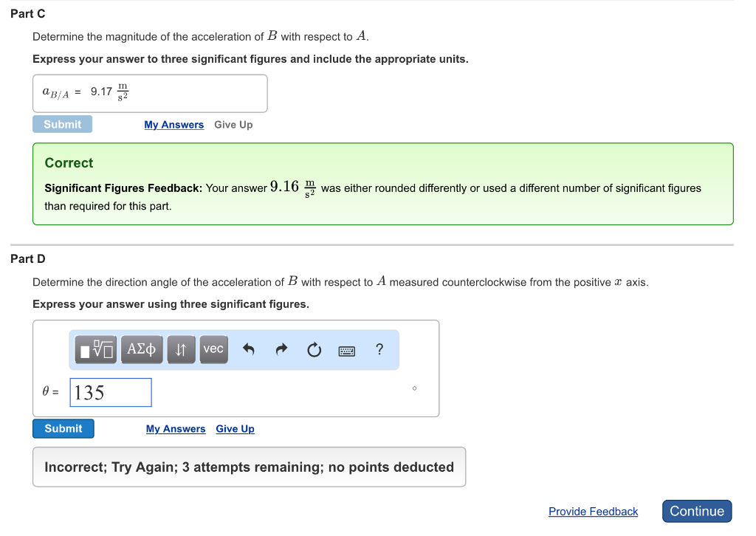
Task: Click the subscript/superscript arrows button
Action: pos(180,349)
